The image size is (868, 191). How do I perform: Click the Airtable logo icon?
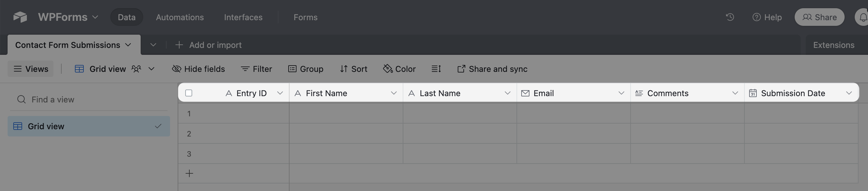(x=20, y=17)
